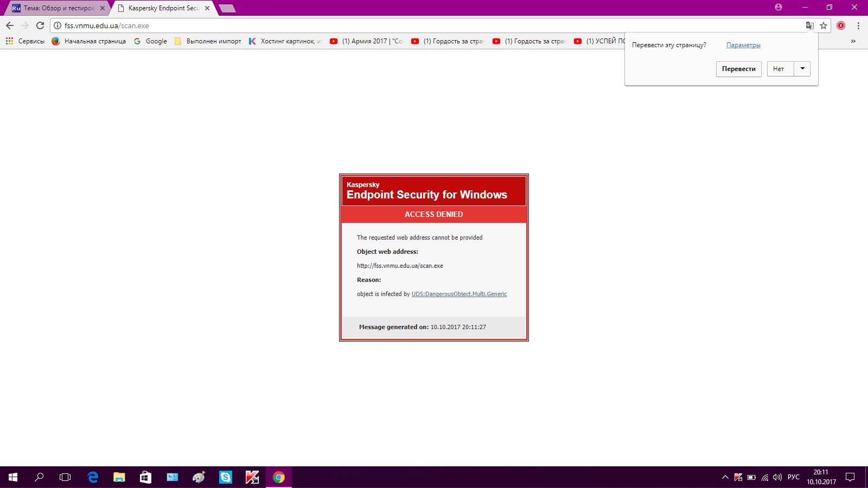Open the Сервисы apps shortcut

click(25, 41)
